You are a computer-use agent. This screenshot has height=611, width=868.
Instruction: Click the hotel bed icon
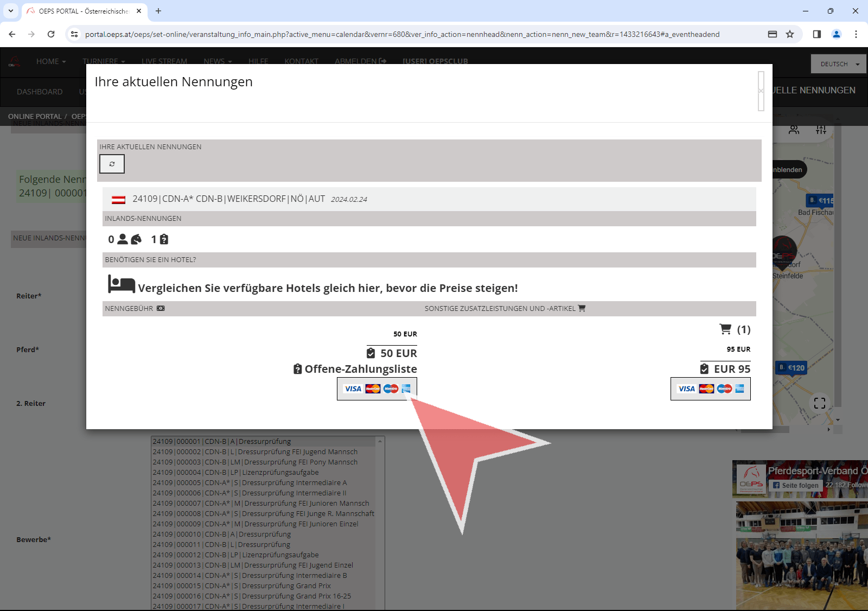[121, 284]
